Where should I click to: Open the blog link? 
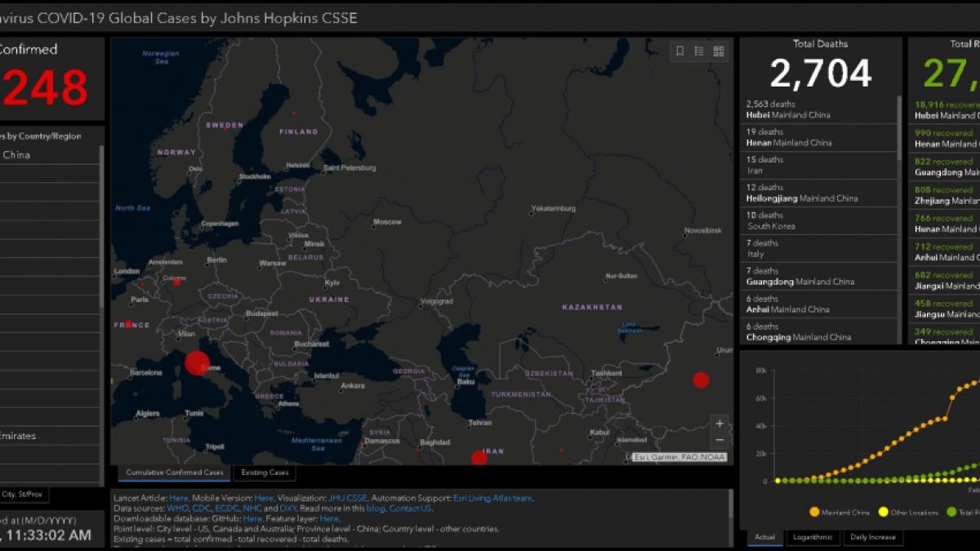(377, 508)
